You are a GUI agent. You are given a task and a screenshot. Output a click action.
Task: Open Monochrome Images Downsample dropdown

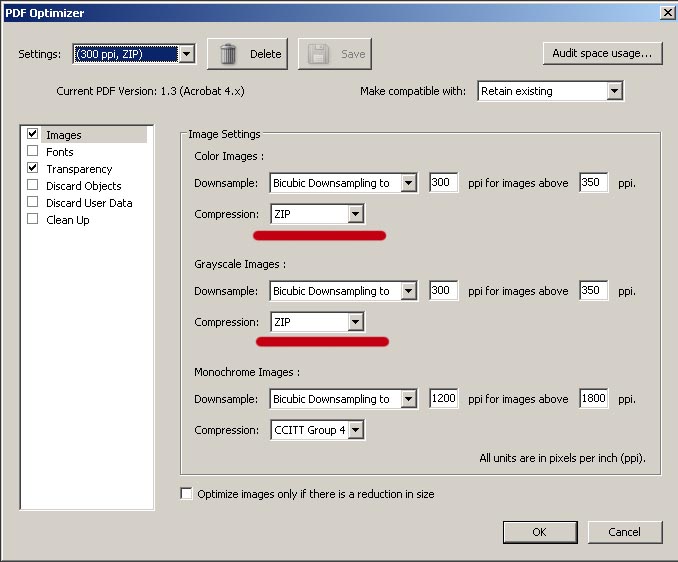(x=408, y=399)
